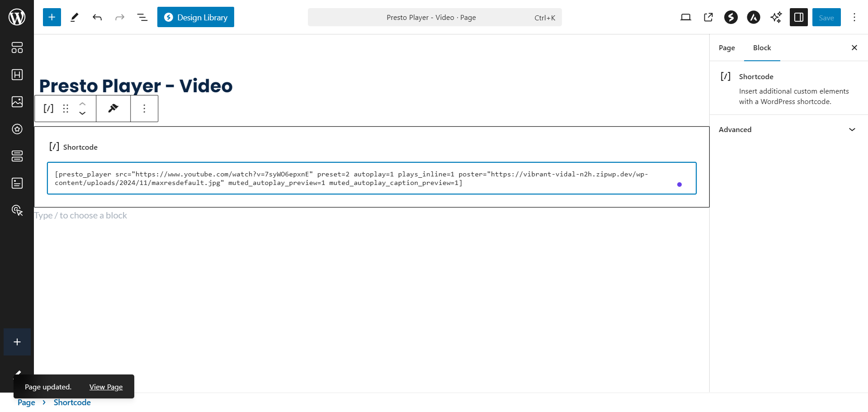Open the Document Overview list
This screenshot has height=412, width=868.
pos(142,17)
